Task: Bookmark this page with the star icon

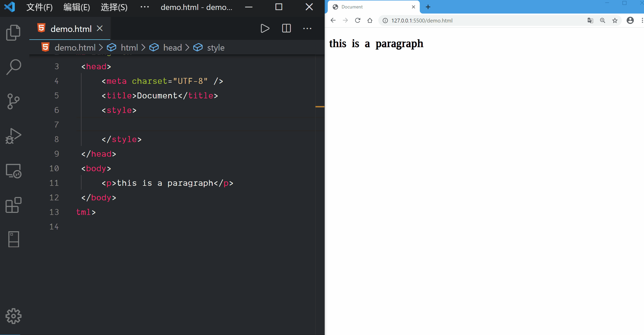Action: [615, 20]
